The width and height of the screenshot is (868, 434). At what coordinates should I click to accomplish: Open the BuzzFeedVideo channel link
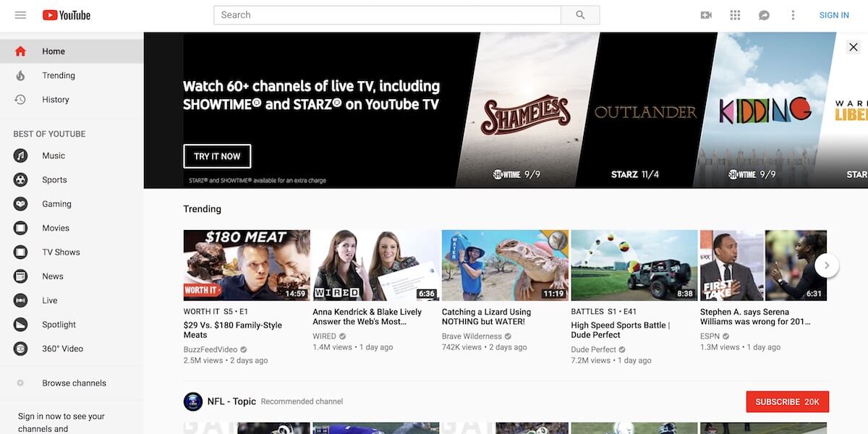(210, 349)
